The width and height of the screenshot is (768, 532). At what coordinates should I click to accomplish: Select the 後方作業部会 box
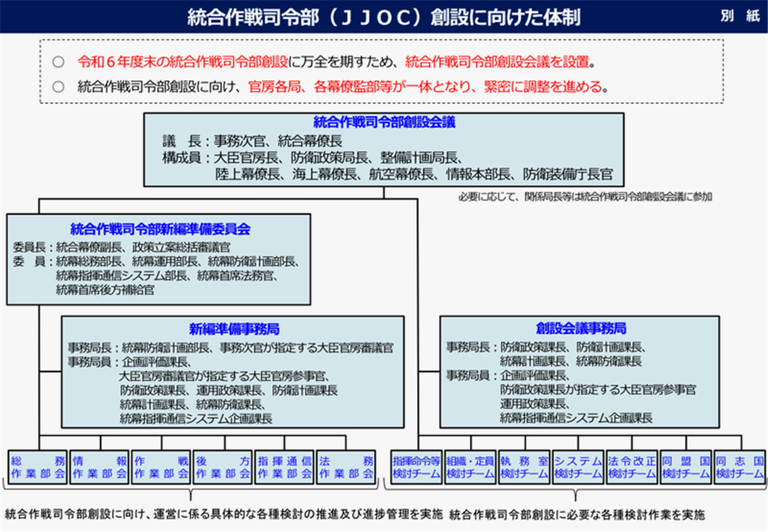click(223, 468)
